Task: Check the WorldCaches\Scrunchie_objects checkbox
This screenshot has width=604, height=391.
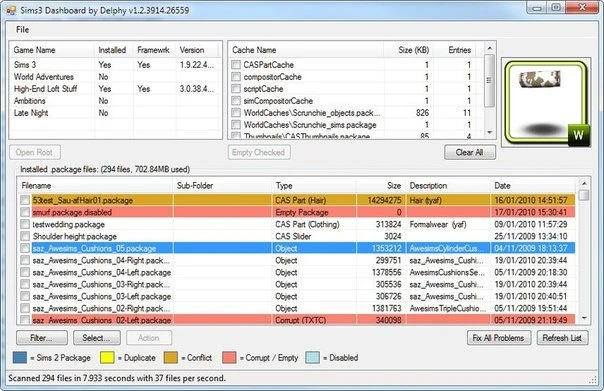Action: [x=236, y=113]
